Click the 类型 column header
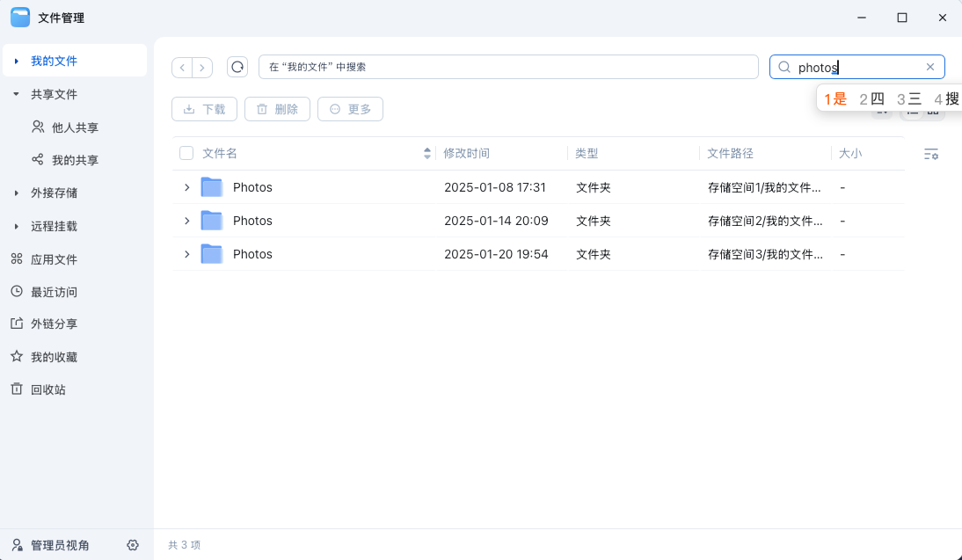This screenshot has width=962, height=560. point(587,153)
